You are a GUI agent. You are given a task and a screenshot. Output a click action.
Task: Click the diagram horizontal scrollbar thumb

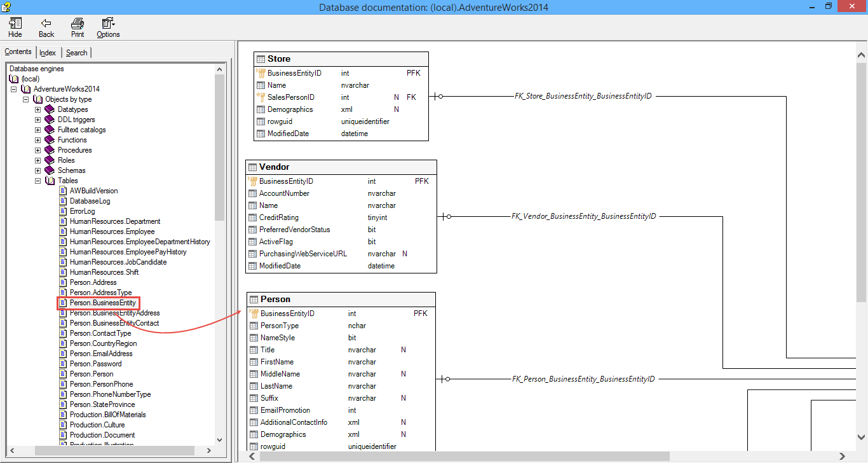464,456
